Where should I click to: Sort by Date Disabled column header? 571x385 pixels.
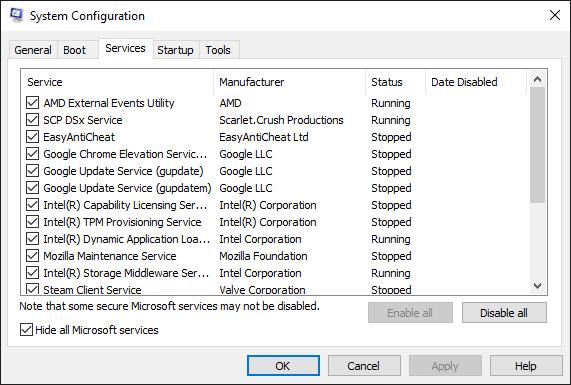[476, 82]
